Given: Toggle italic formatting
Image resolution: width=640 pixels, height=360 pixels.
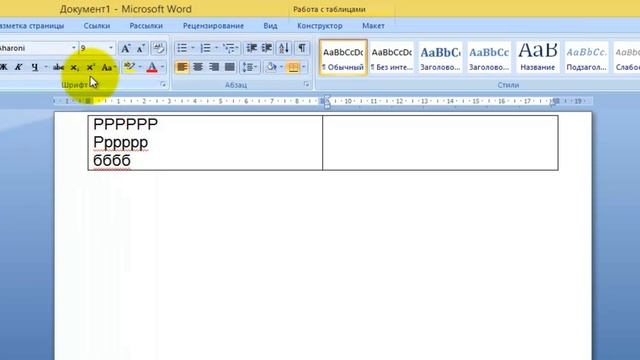Looking at the screenshot, I should pos(18,67).
